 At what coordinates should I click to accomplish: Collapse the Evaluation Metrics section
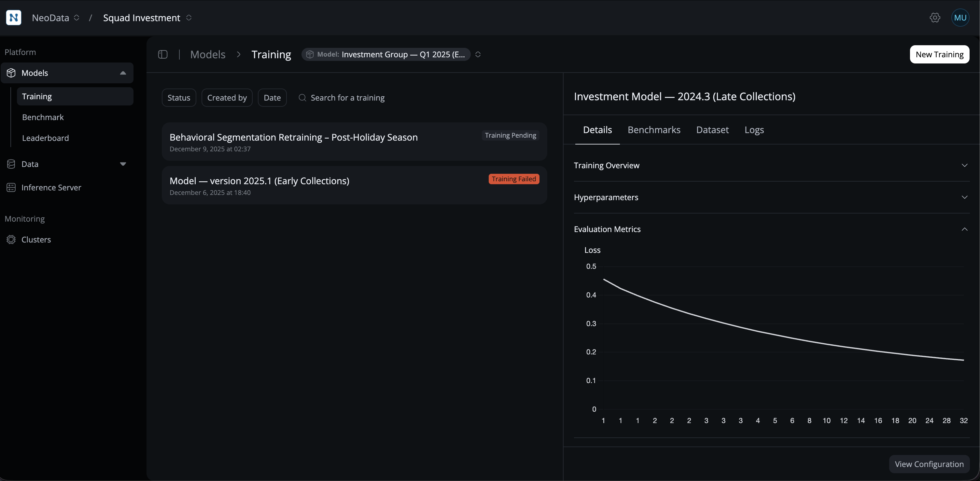point(964,229)
